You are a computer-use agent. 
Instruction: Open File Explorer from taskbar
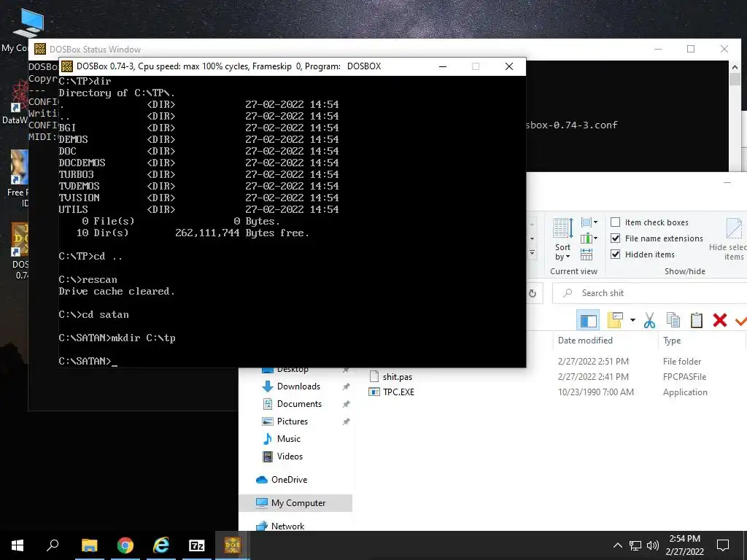click(89, 545)
